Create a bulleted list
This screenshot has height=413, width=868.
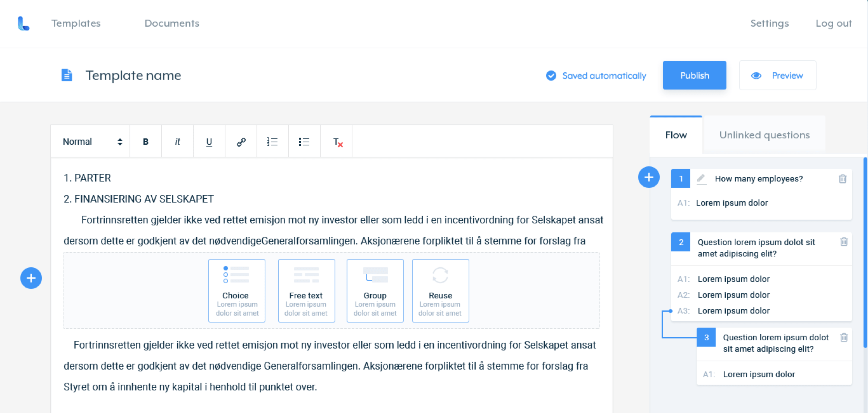[304, 142]
